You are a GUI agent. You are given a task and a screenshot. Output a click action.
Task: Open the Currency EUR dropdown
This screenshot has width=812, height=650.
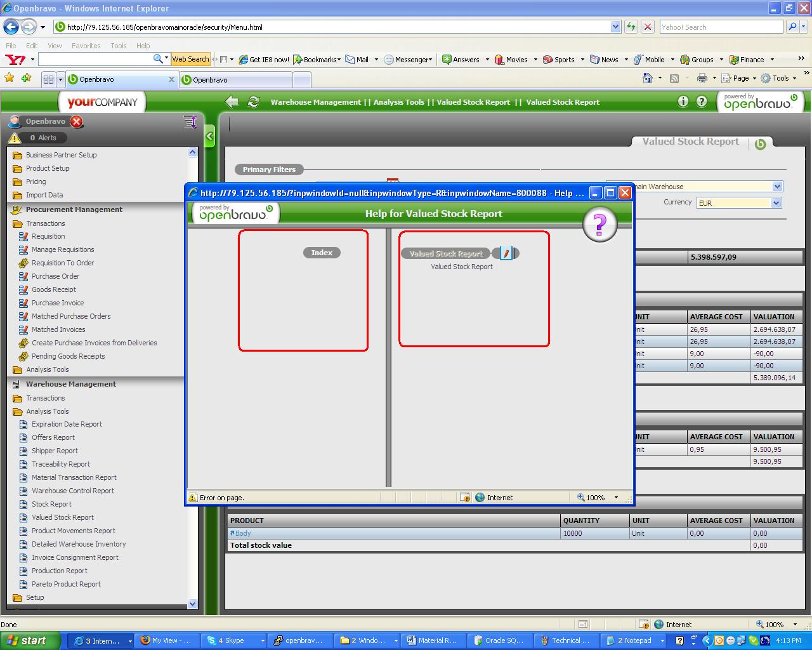pyautogui.click(x=776, y=203)
